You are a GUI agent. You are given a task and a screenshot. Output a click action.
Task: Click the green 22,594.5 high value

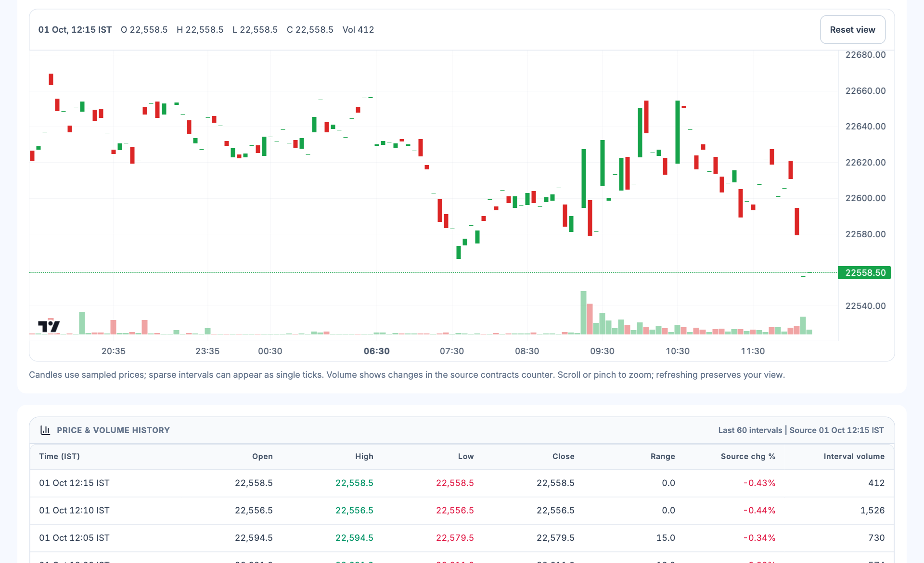pos(354,538)
